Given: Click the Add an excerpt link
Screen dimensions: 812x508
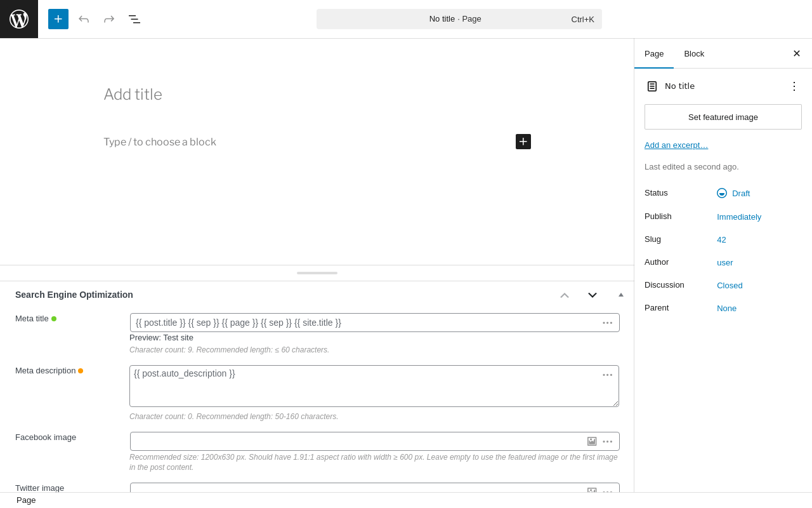Looking at the screenshot, I should click(676, 145).
